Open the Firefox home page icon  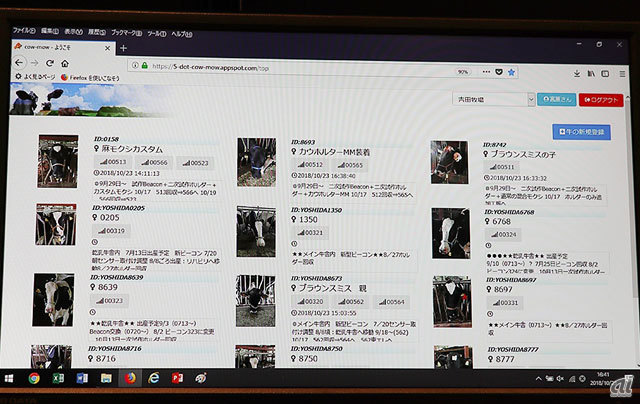[x=65, y=64]
